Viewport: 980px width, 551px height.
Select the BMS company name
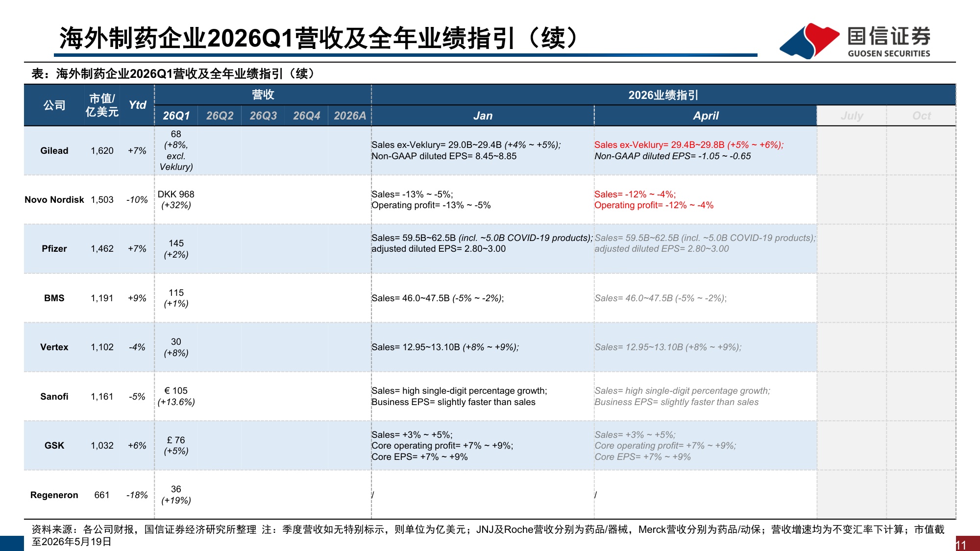click(54, 298)
